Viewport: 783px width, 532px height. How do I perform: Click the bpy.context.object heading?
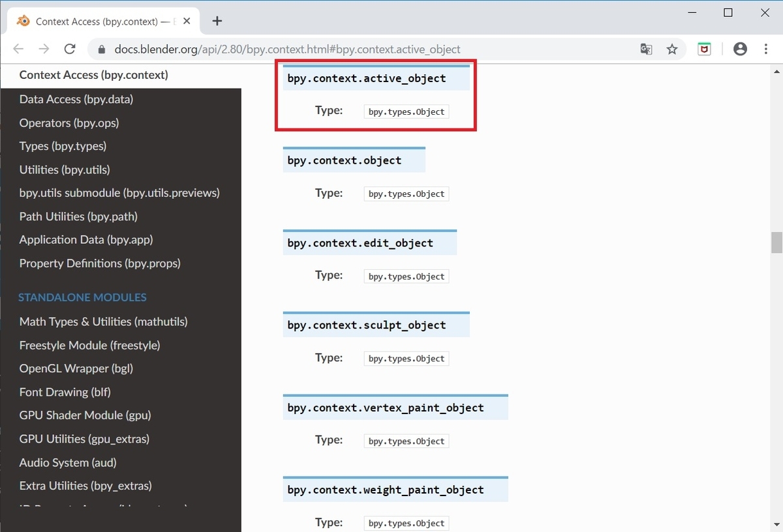(x=345, y=160)
